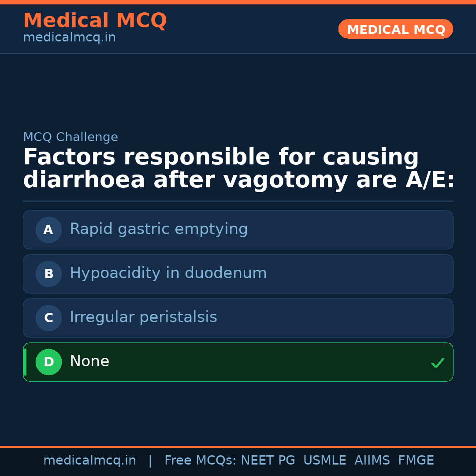The image size is (476, 476).
Task: Click the Free MCQs footer text
Action: coord(200,461)
